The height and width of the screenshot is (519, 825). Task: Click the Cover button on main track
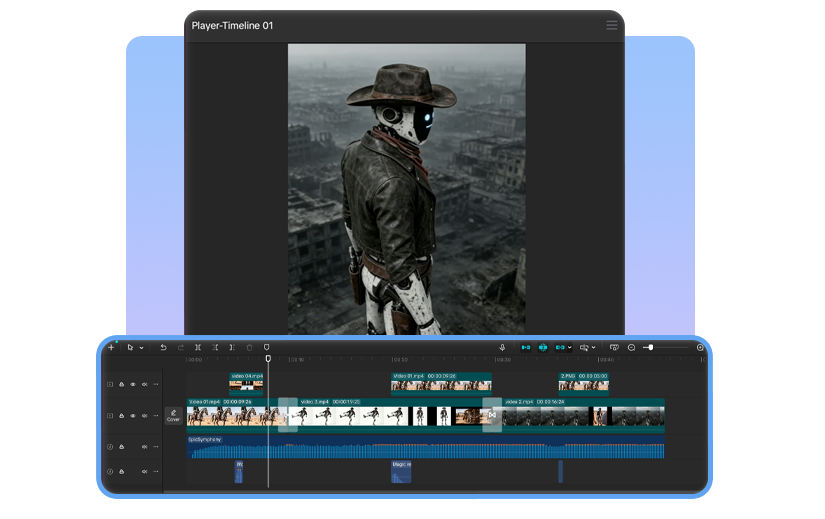point(174,415)
